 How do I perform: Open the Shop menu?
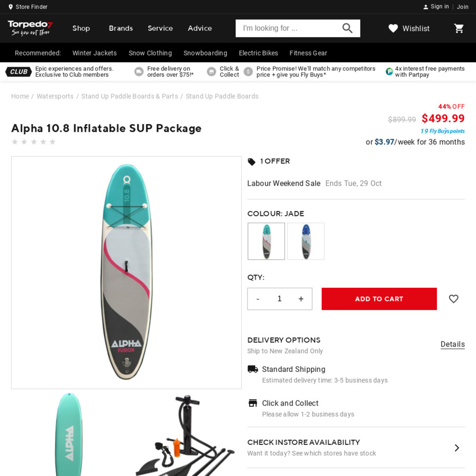point(80,28)
